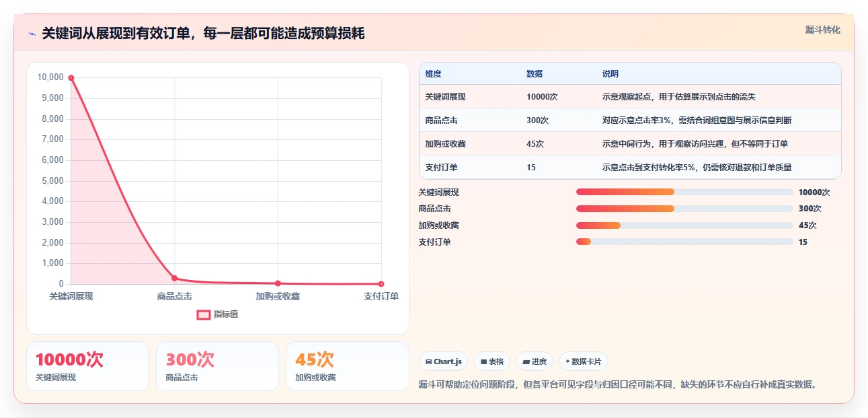Image resolution: width=868 pixels, height=418 pixels.
Task: Click the 支付订单 x-axis label on chart
Action: pyautogui.click(x=381, y=297)
